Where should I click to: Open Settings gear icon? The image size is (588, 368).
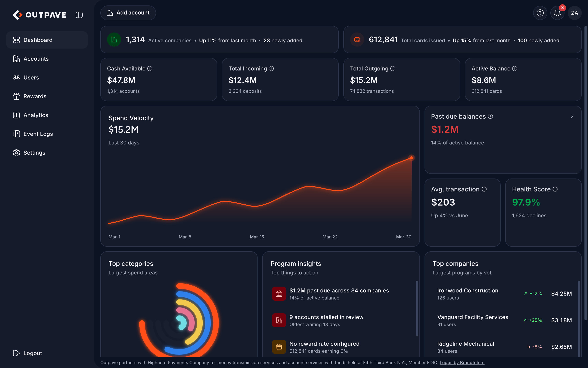tap(16, 153)
